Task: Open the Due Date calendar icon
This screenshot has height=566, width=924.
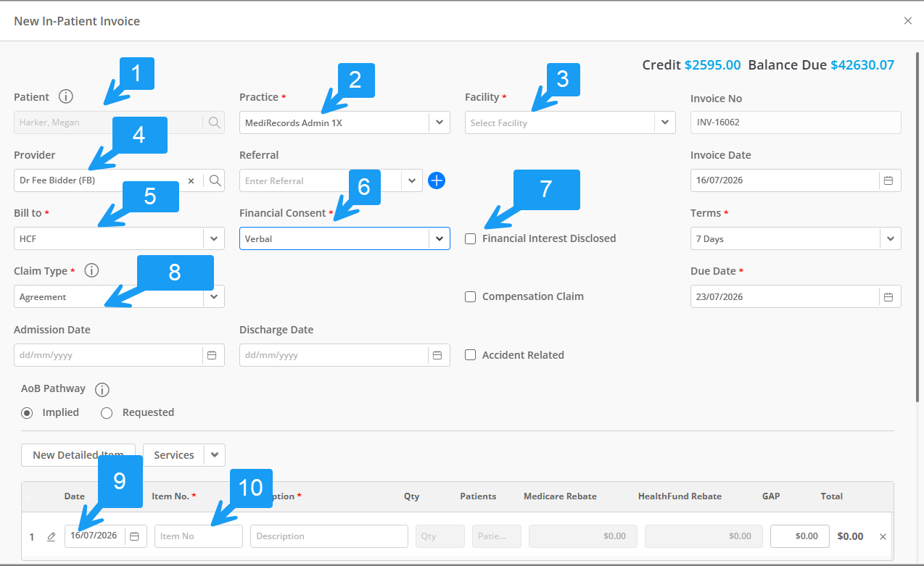Action: pos(888,296)
